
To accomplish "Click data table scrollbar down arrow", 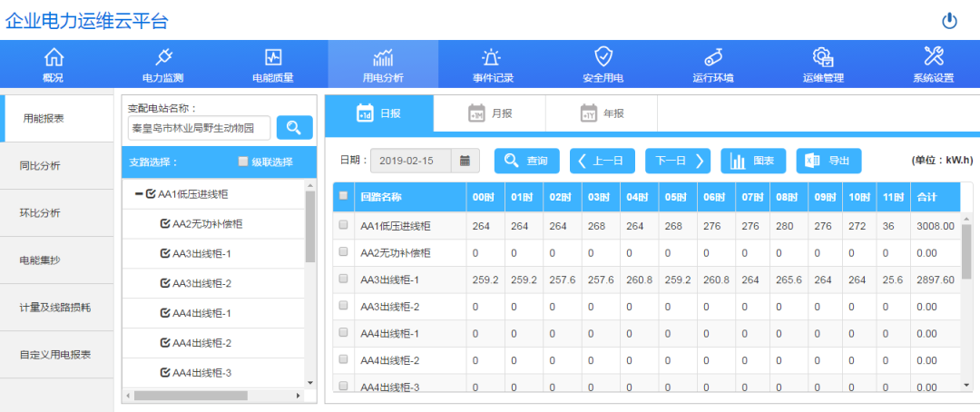I will (x=967, y=386).
